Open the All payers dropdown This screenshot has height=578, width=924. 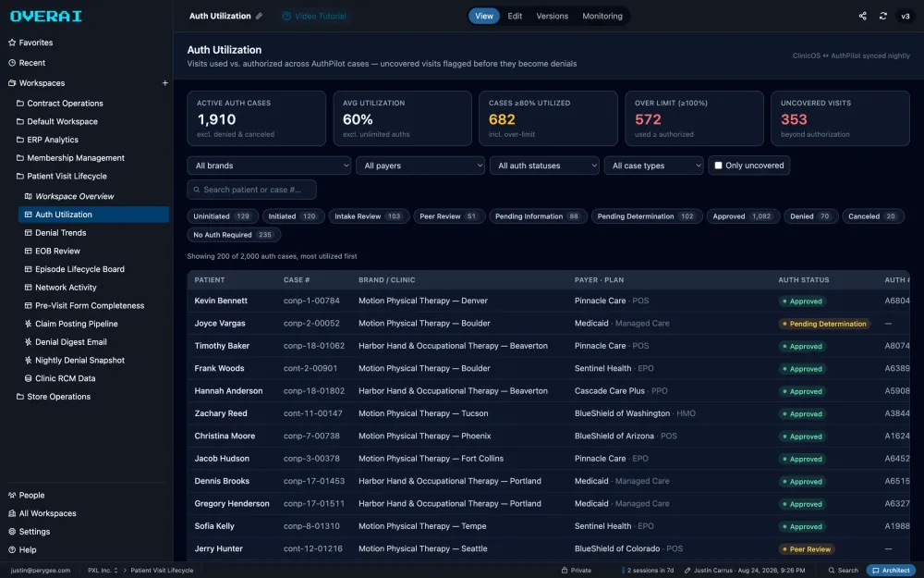click(420, 166)
